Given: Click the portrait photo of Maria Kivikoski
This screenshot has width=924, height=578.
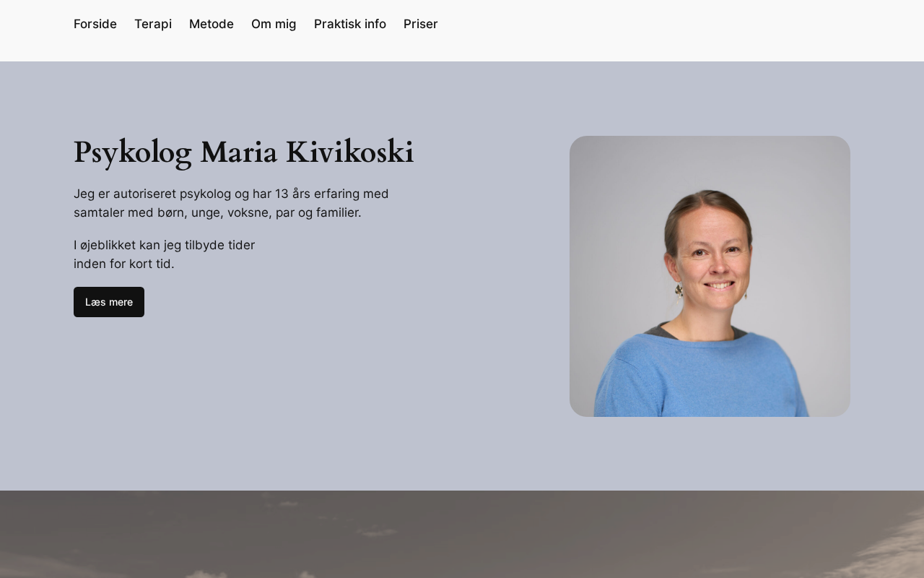Looking at the screenshot, I should tap(710, 276).
